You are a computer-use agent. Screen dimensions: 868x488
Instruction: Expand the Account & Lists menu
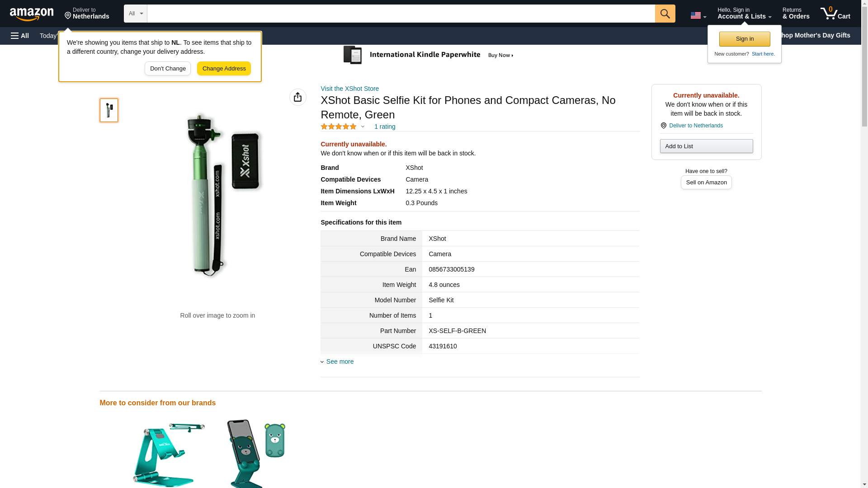click(x=744, y=14)
